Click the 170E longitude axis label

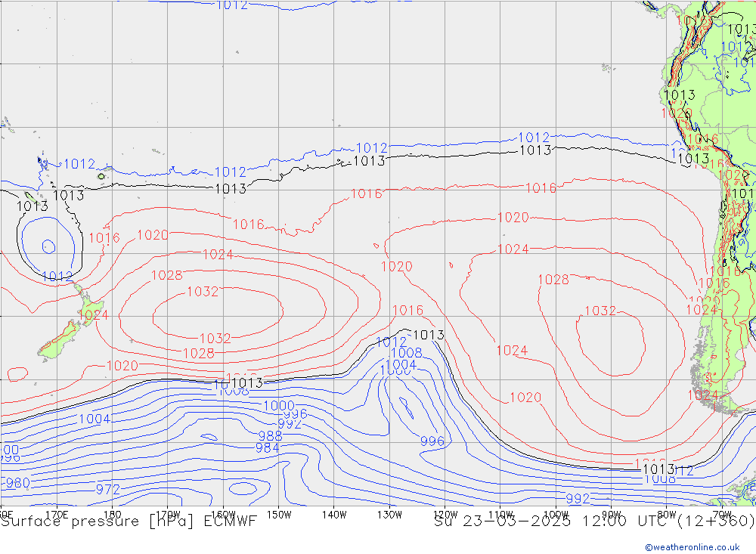(x=57, y=515)
